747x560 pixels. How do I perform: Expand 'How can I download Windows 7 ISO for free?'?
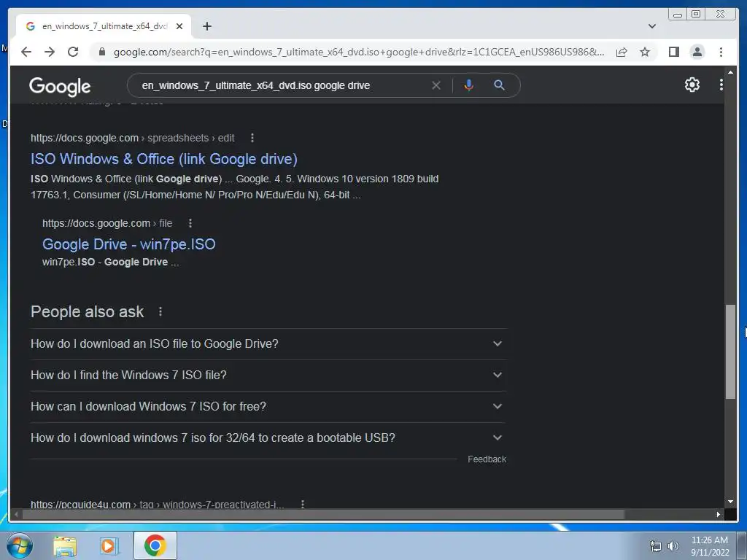[268, 407]
